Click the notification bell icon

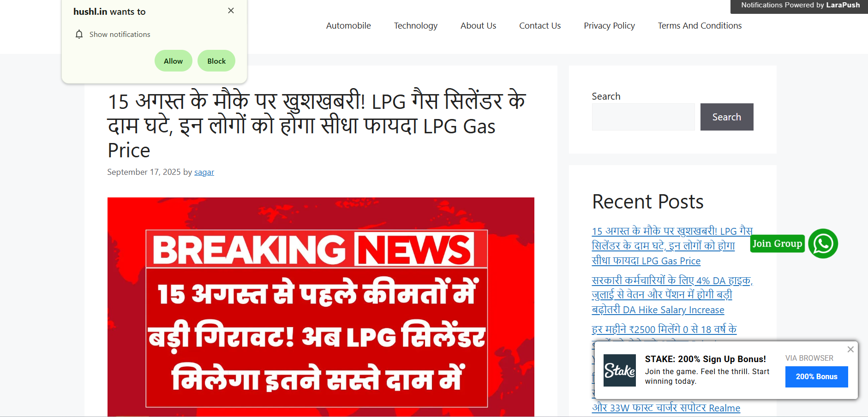click(x=79, y=34)
